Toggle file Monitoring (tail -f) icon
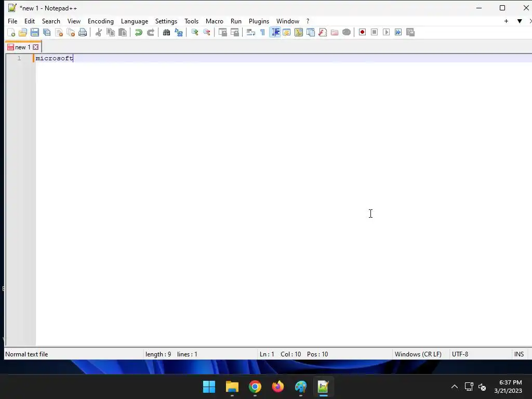 point(347,32)
